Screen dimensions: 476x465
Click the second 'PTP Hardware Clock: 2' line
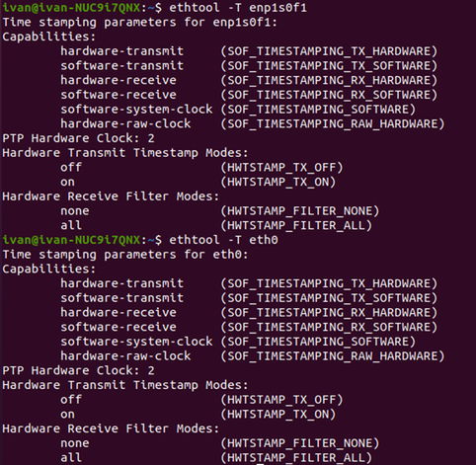point(78,370)
